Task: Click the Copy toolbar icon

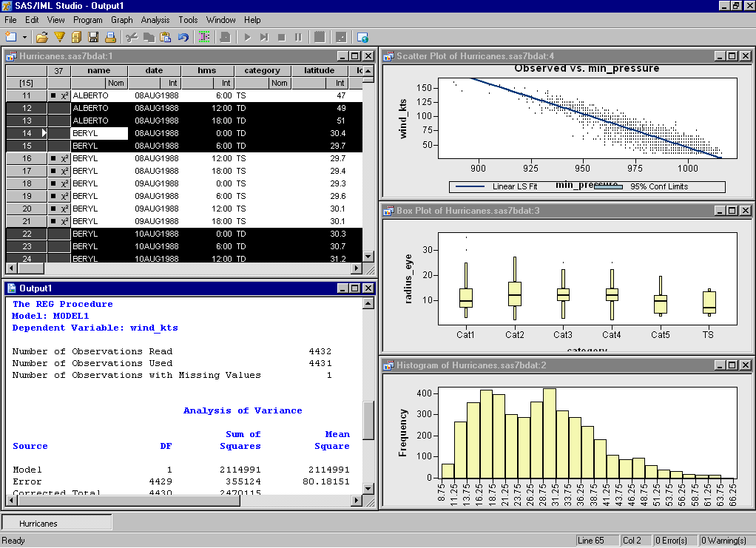Action: [149, 37]
